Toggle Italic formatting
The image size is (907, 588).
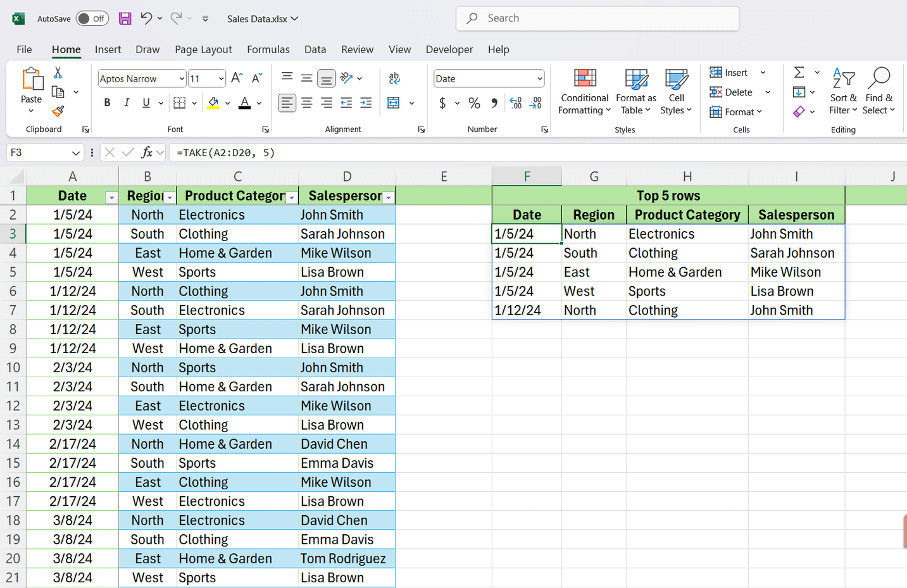(x=127, y=103)
